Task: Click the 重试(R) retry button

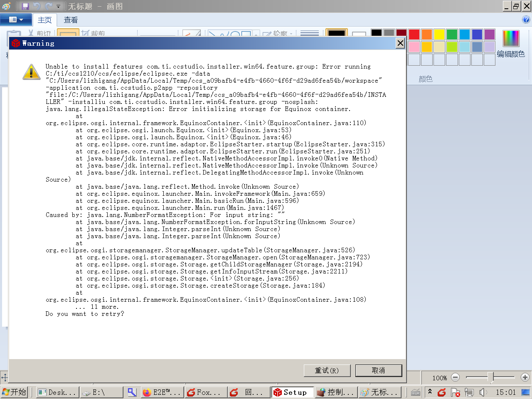Action: click(x=327, y=370)
